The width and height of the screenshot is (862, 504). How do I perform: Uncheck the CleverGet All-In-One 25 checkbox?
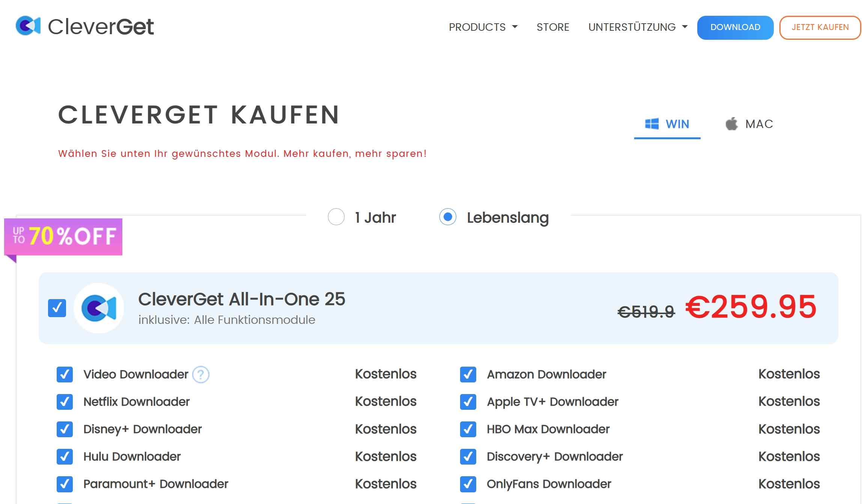pyautogui.click(x=57, y=308)
